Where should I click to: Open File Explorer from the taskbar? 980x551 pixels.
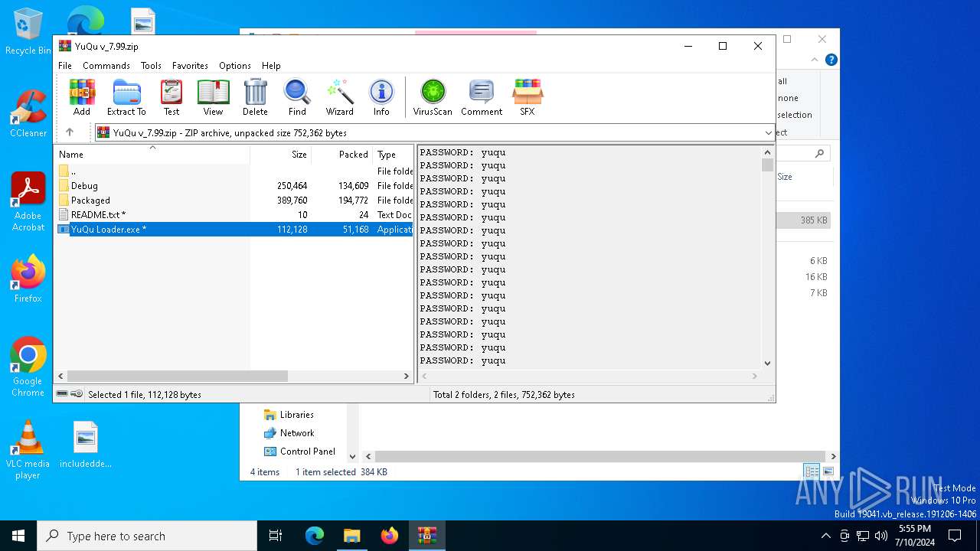coord(352,536)
